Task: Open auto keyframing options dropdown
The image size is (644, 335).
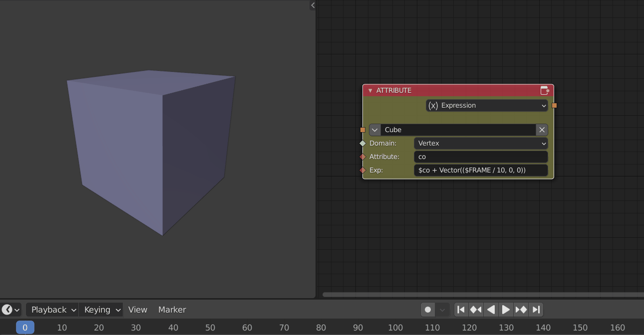Action: [442, 310]
